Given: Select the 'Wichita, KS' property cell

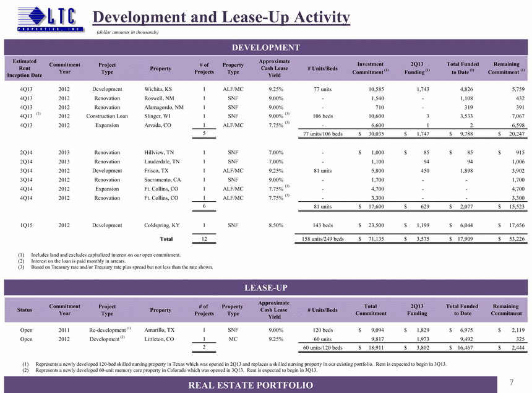Looking at the screenshot, I should [x=158, y=89].
